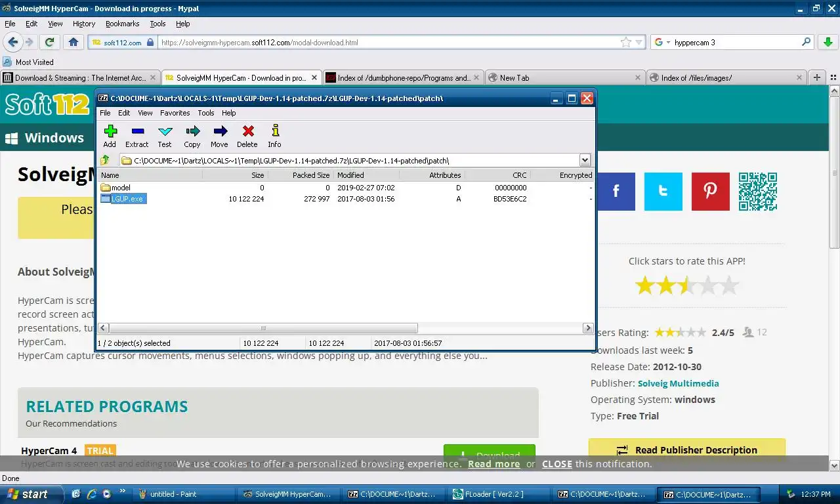Switch to the New Tab browser tab

[x=564, y=77]
